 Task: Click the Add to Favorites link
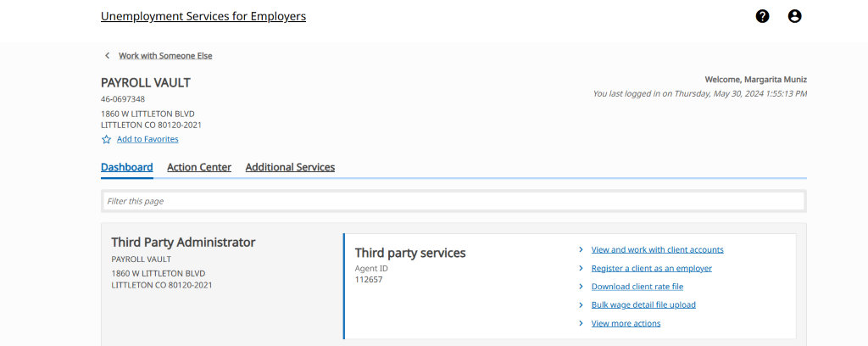point(147,139)
